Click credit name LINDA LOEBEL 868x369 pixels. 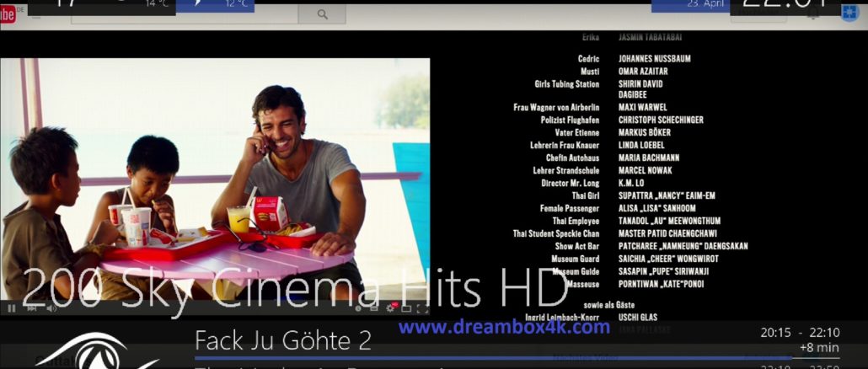(x=641, y=145)
